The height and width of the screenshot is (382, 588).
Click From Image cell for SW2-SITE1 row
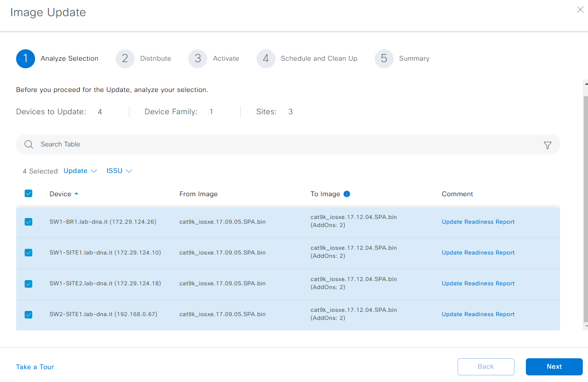tap(222, 314)
